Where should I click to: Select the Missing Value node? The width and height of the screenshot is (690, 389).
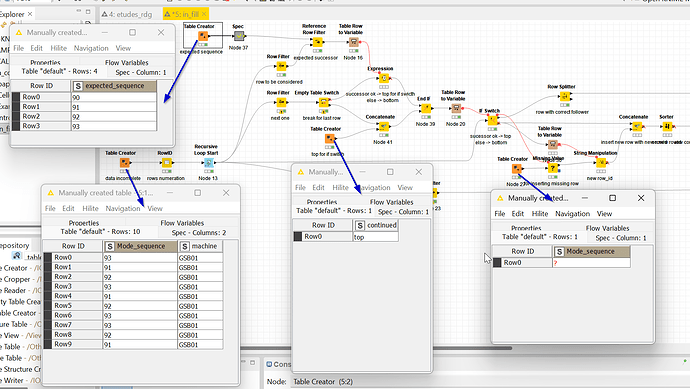553,168
